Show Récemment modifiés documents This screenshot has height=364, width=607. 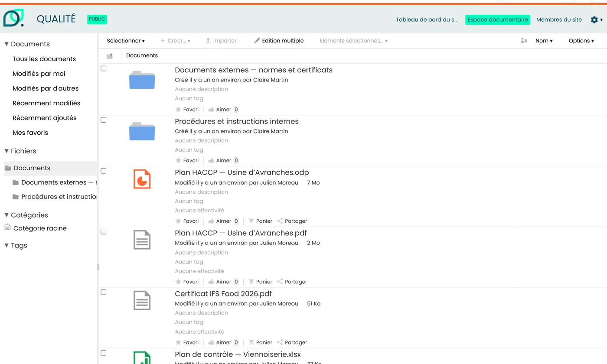click(x=46, y=103)
